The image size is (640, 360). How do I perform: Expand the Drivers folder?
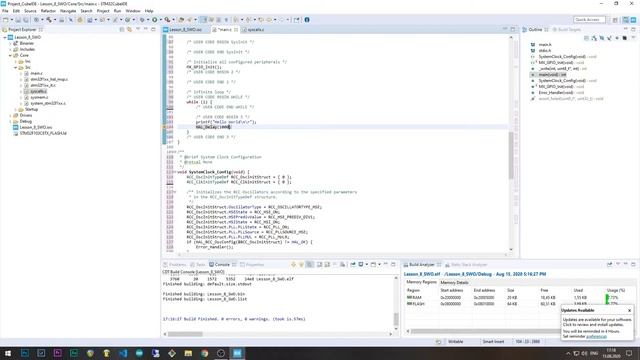11,116
